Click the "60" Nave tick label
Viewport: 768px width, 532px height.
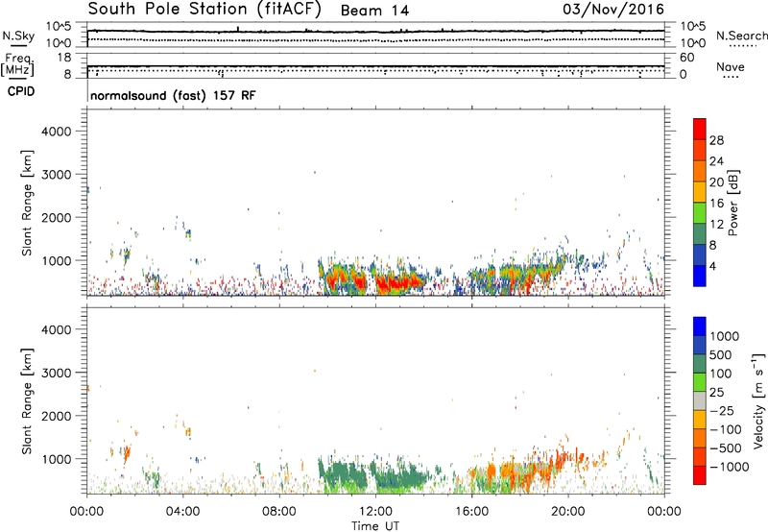click(686, 58)
